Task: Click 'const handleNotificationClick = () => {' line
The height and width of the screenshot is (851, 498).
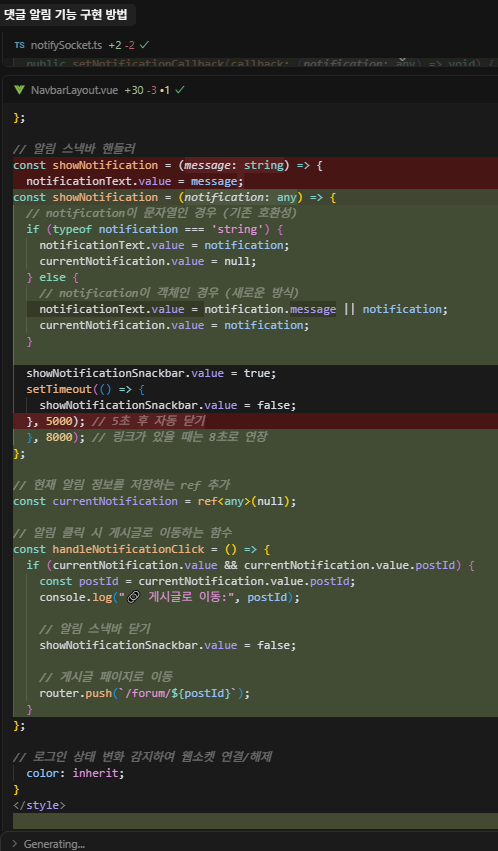Action: click(142, 549)
